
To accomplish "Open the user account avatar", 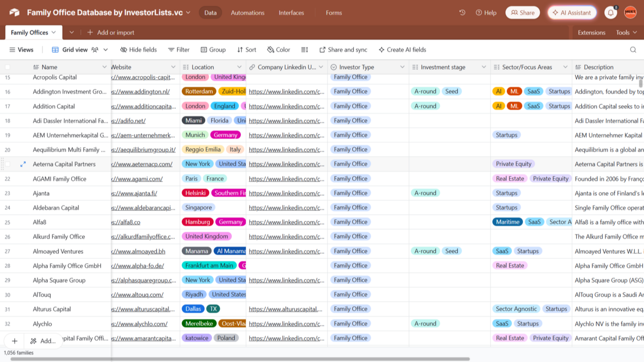I will (630, 13).
